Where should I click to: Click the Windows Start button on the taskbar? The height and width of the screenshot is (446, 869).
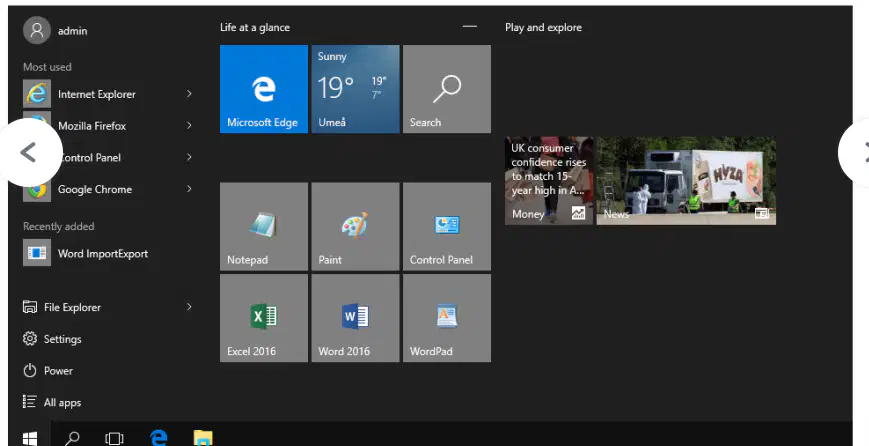[x=30, y=438]
